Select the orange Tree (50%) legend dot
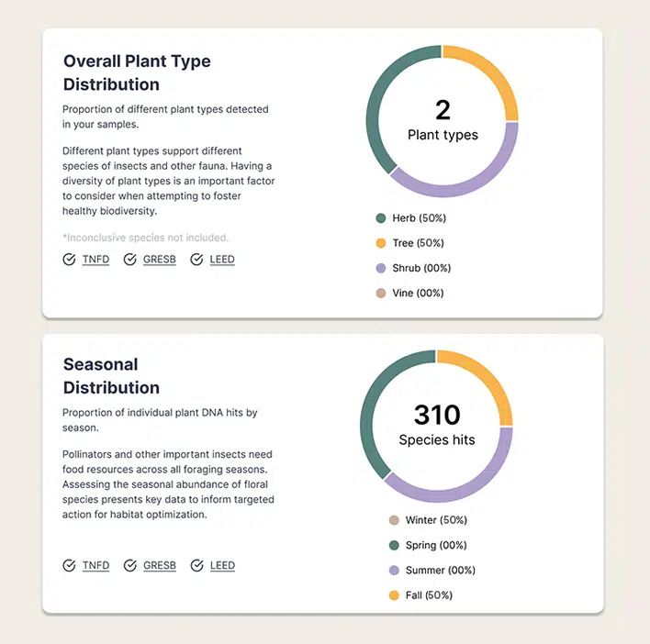The height and width of the screenshot is (644, 650). click(x=381, y=243)
